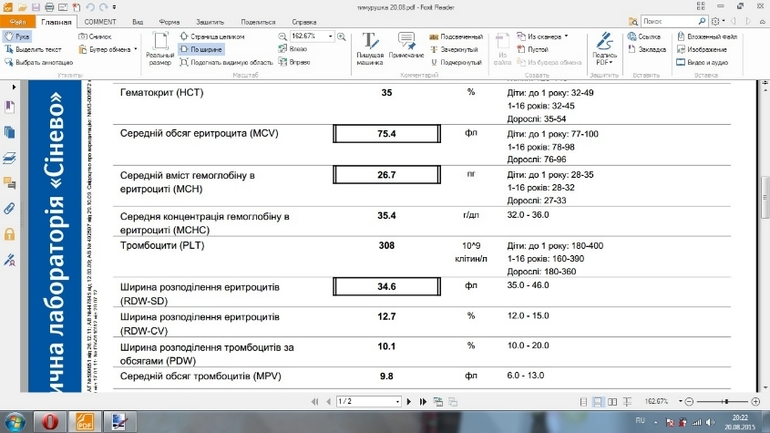Click the Снимок snapshot tool
770x433 pixels.
[x=93, y=36]
